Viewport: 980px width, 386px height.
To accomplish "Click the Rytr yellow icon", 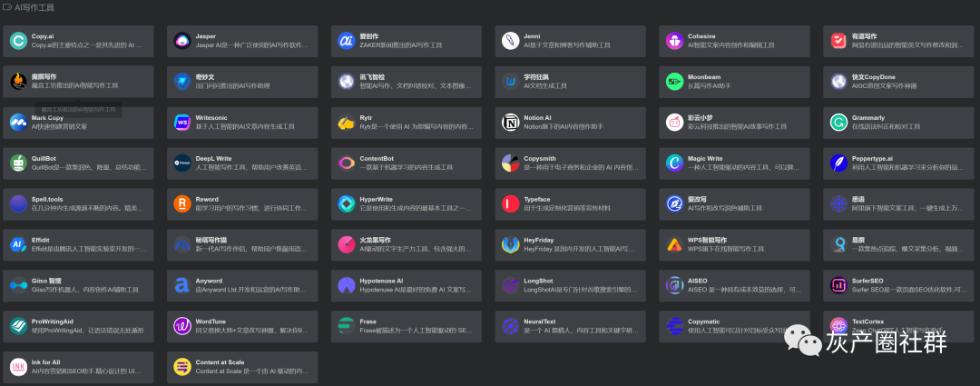I will (x=347, y=123).
